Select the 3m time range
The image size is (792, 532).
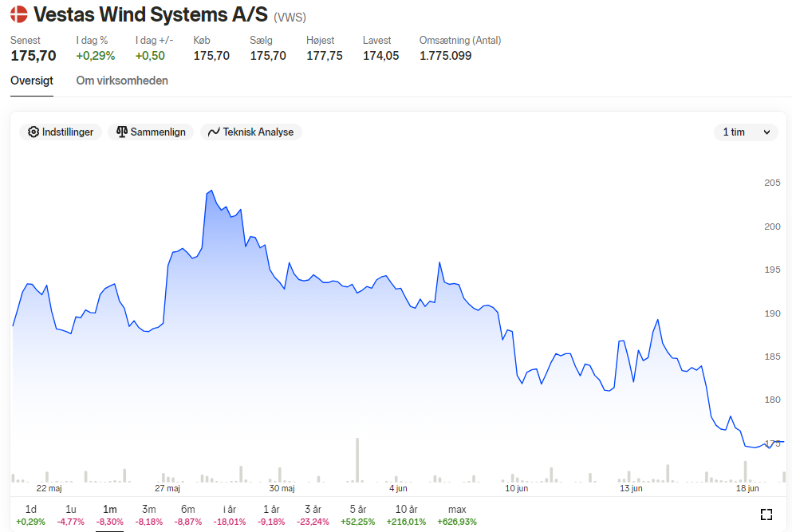click(149, 514)
